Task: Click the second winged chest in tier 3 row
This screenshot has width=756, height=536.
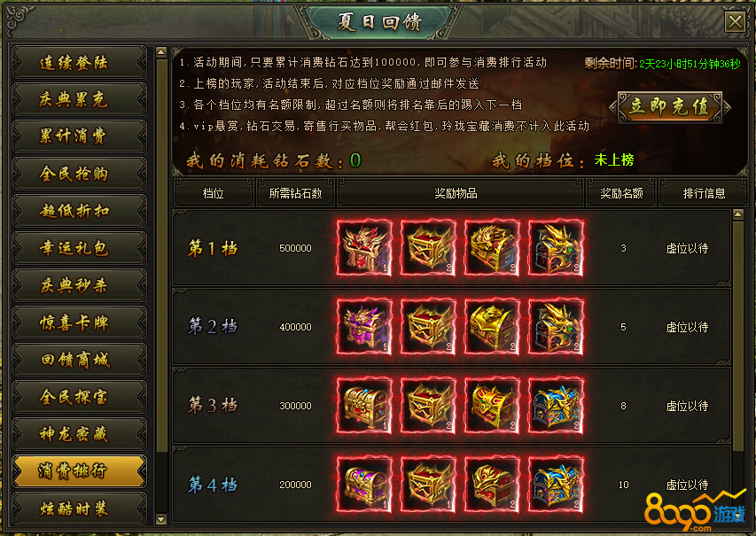Action: pyautogui.click(x=428, y=406)
